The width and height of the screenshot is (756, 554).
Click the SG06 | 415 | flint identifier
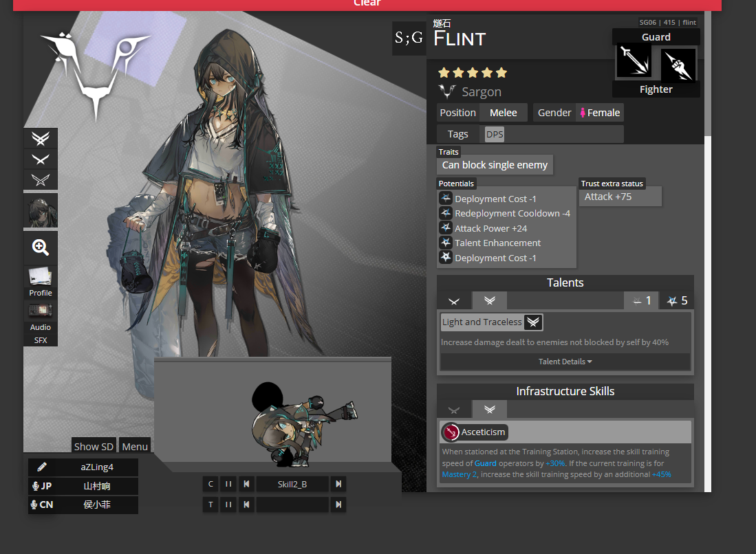(x=667, y=22)
